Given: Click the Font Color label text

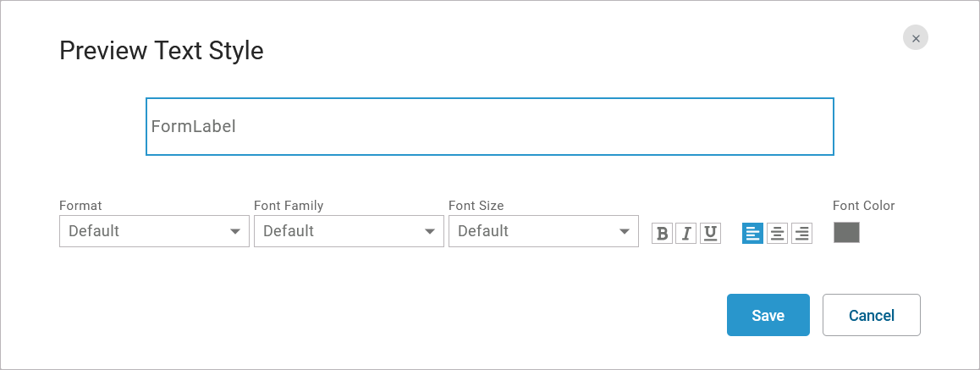Looking at the screenshot, I should pyautogui.click(x=863, y=206).
